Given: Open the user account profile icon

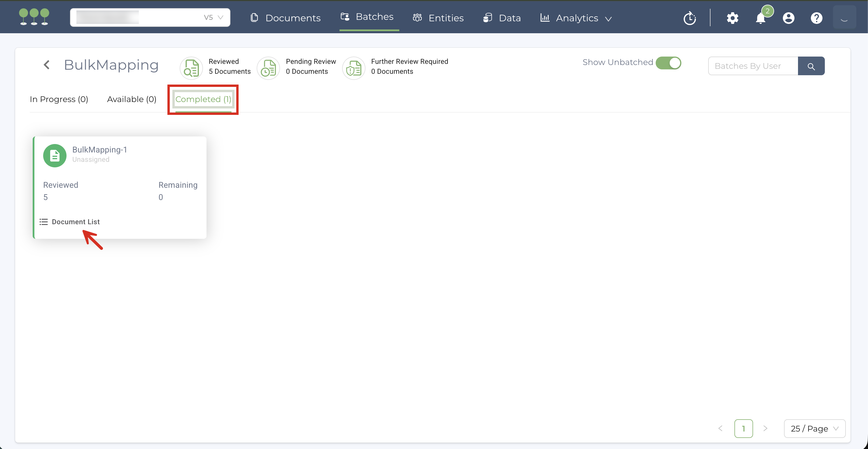Looking at the screenshot, I should click(x=788, y=18).
